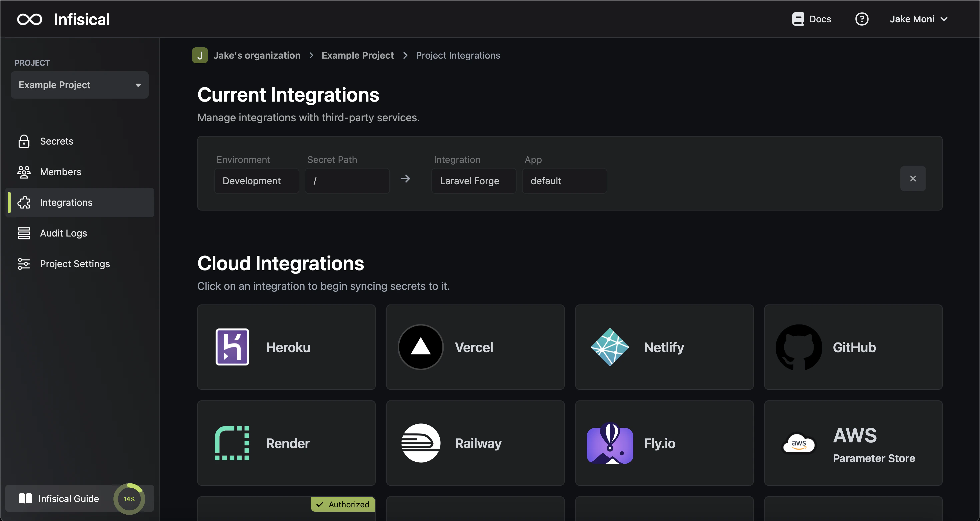Expand the Jake Moni user menu
Viewport: 980px width, 521px height.
pos(918,19)
